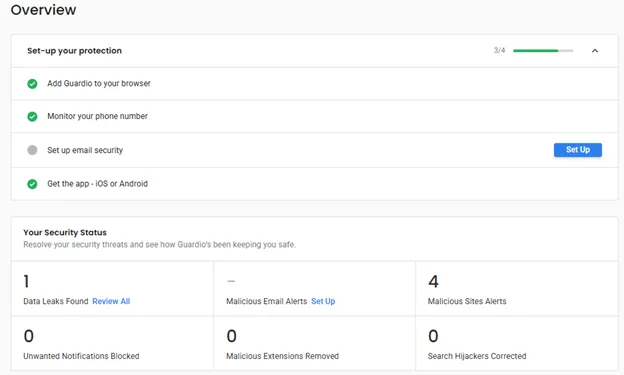Screen dimensions: 624x375
Task: Click Set Up link for Malicious Email Alerts
Action: [x=323, y=301]
